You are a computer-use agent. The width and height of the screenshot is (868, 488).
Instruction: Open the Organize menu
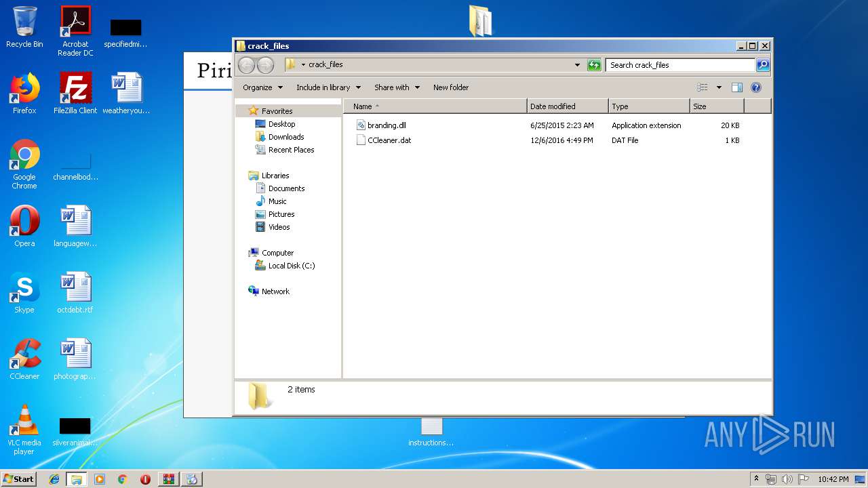point(262,87)
